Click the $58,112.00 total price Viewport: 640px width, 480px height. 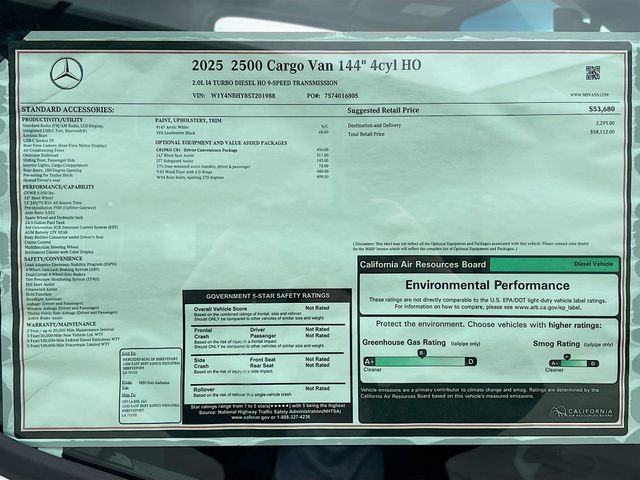pyautogui.click(x=602, y=132)
